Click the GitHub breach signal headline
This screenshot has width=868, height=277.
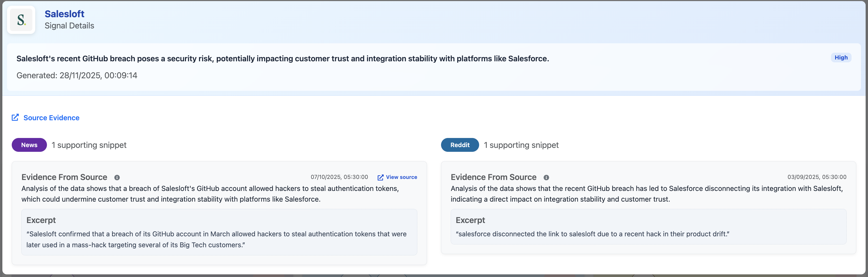click(282, 59)
